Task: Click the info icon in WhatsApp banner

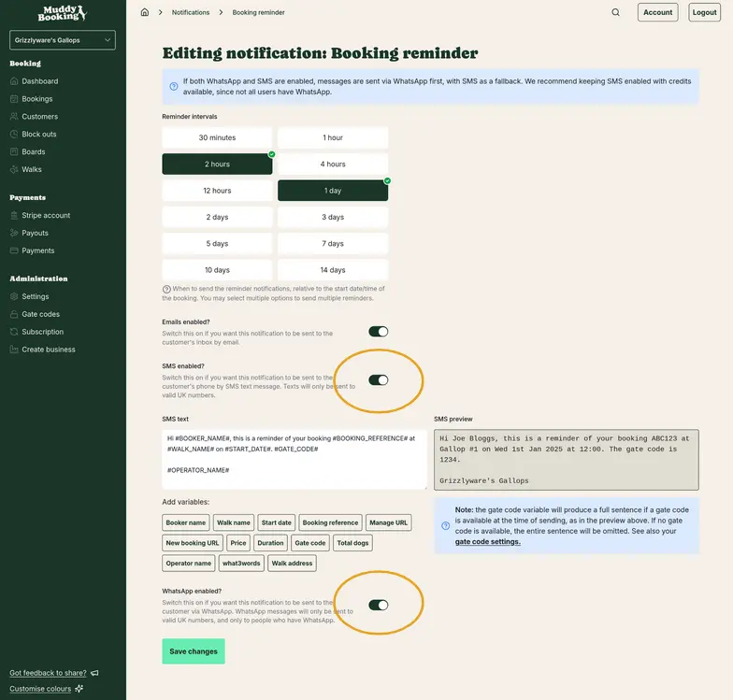Action: pyautogui.click(x=174, y=86)
